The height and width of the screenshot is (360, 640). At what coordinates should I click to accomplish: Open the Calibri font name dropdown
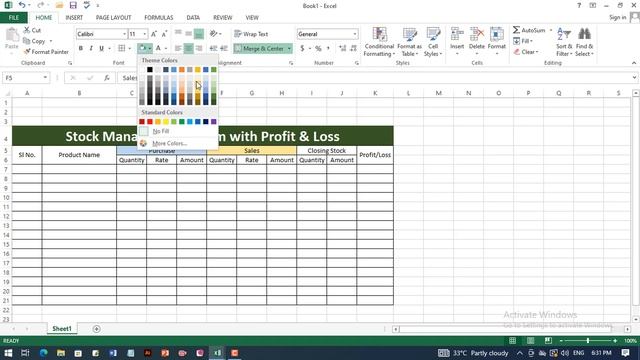(x=124, y=34)
